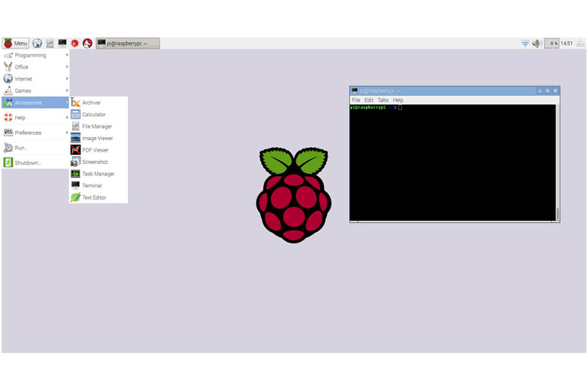Click the Terminal icon in Accessories

coord(75,185)
